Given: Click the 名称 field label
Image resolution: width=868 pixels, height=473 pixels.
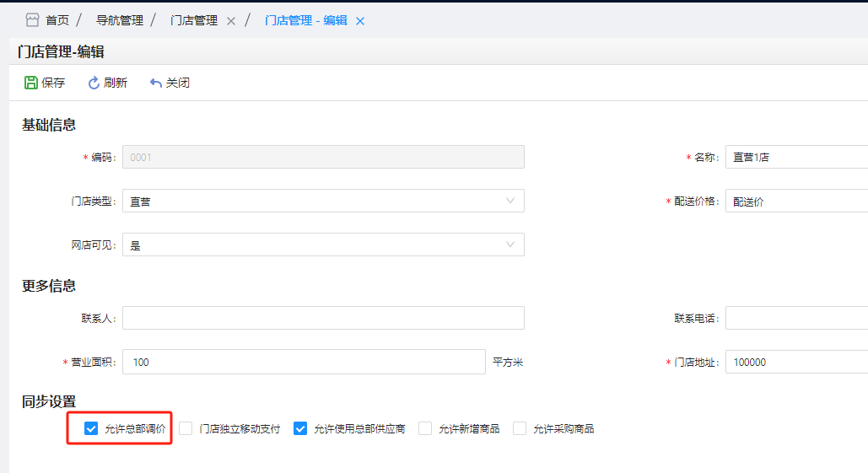Looking at the screenshot, I should point(706,158).
